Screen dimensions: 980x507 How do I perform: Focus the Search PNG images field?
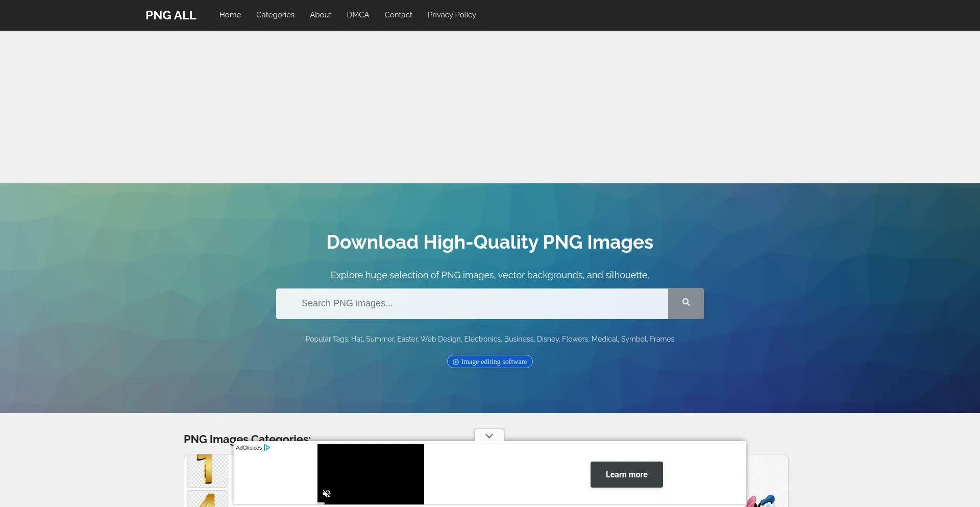[472, 303]
